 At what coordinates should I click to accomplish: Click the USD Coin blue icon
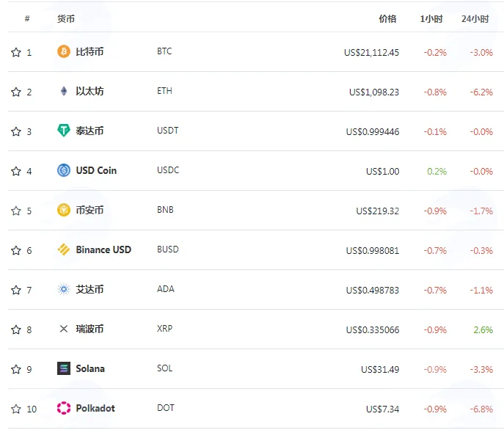(x=64, y=170)
